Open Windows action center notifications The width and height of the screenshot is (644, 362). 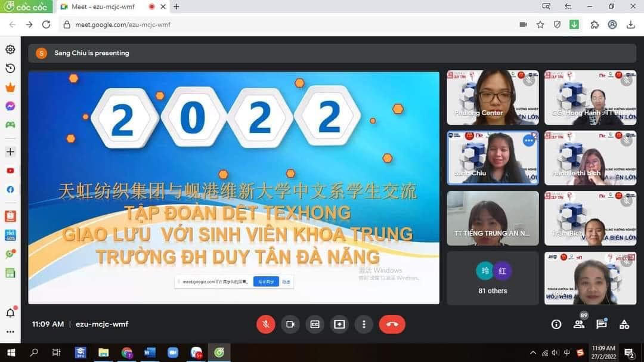(x=629, y=352)
